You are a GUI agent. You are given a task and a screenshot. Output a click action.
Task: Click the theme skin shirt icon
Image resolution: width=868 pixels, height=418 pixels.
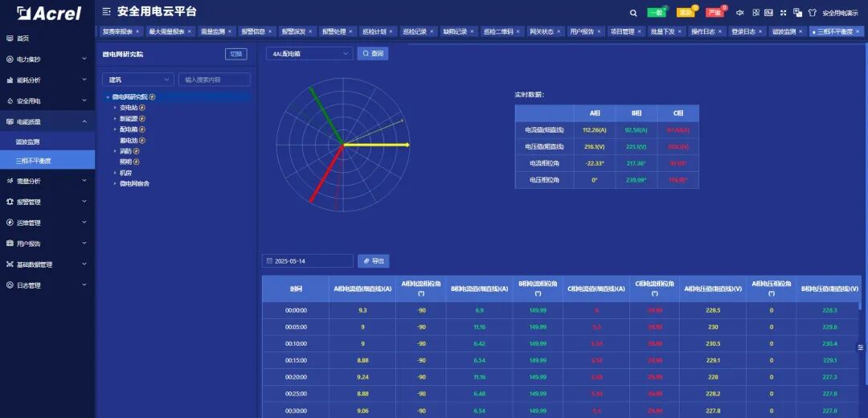812,13
